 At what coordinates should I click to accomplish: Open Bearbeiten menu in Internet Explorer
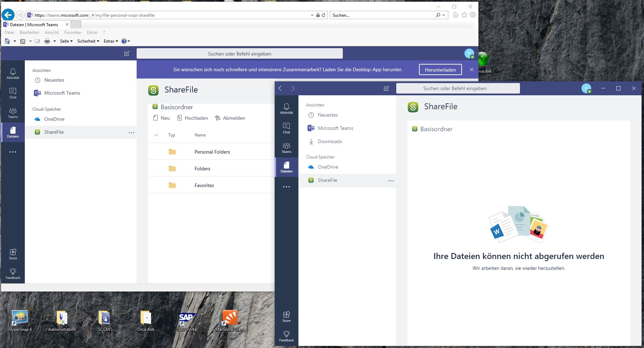click(x=29, y=32)
